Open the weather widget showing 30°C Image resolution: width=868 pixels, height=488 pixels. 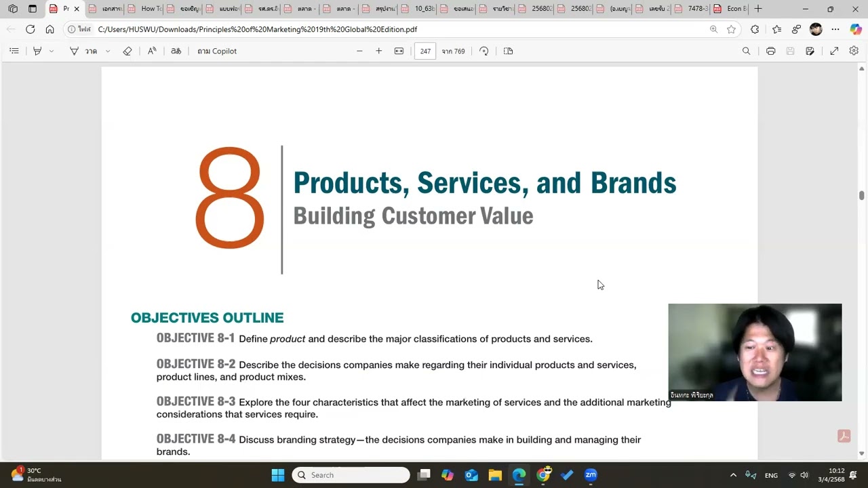(37, 474)
